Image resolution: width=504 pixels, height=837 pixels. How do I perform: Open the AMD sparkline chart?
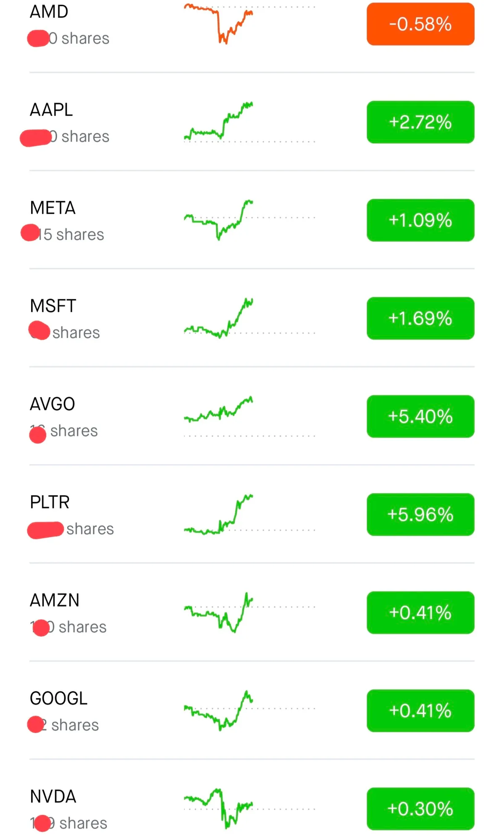[218, 24]
